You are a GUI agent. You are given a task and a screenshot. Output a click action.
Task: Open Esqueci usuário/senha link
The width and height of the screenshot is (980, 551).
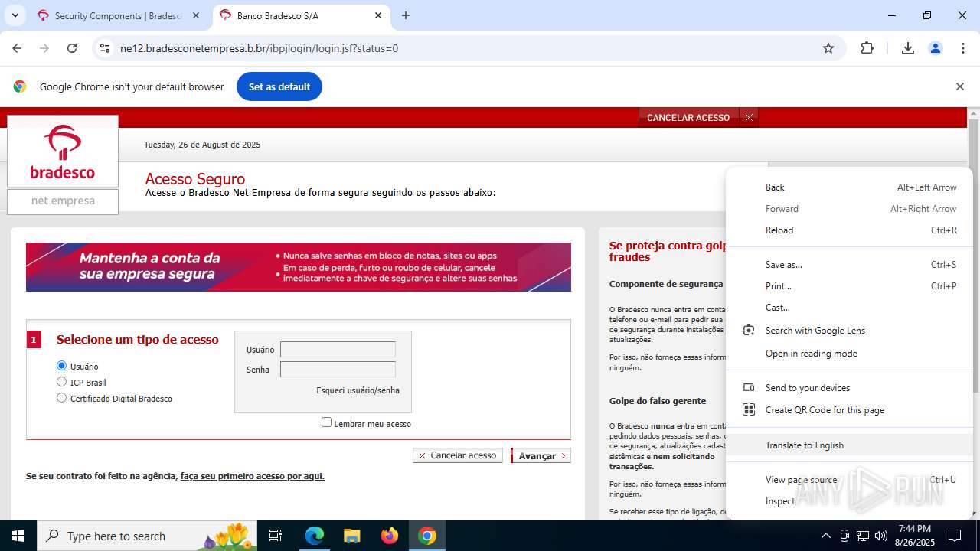[358, 390]
